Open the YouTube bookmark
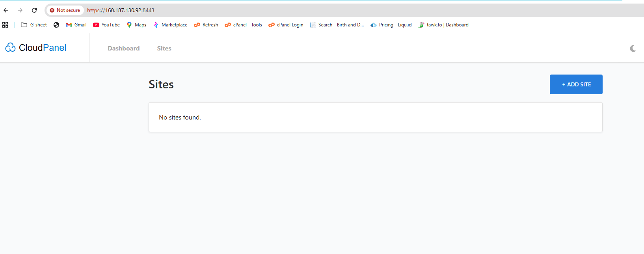 point(106,25)
